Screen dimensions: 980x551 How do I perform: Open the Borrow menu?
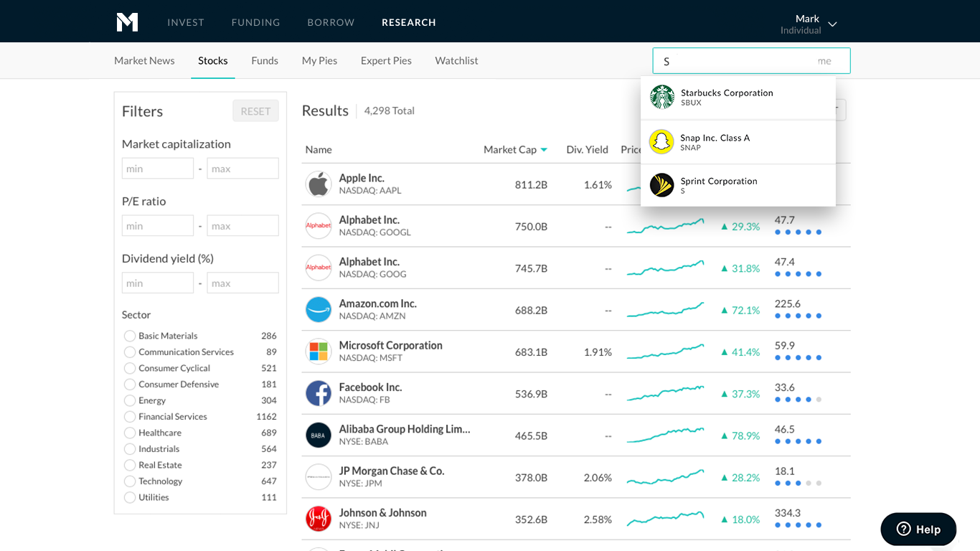coord(331,22)
